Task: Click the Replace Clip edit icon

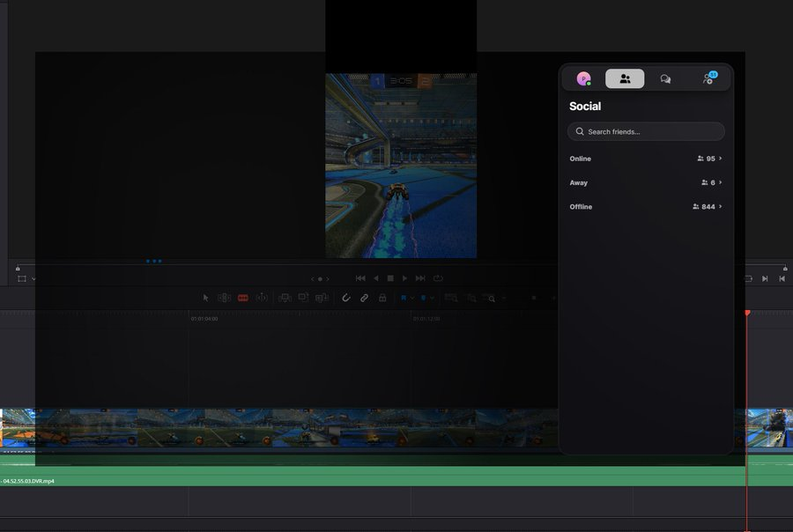Action: tap(322, 298)
